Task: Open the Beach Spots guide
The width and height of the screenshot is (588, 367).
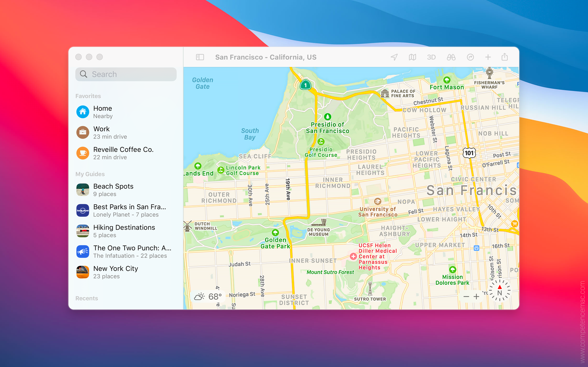Action: pos(113,190)
